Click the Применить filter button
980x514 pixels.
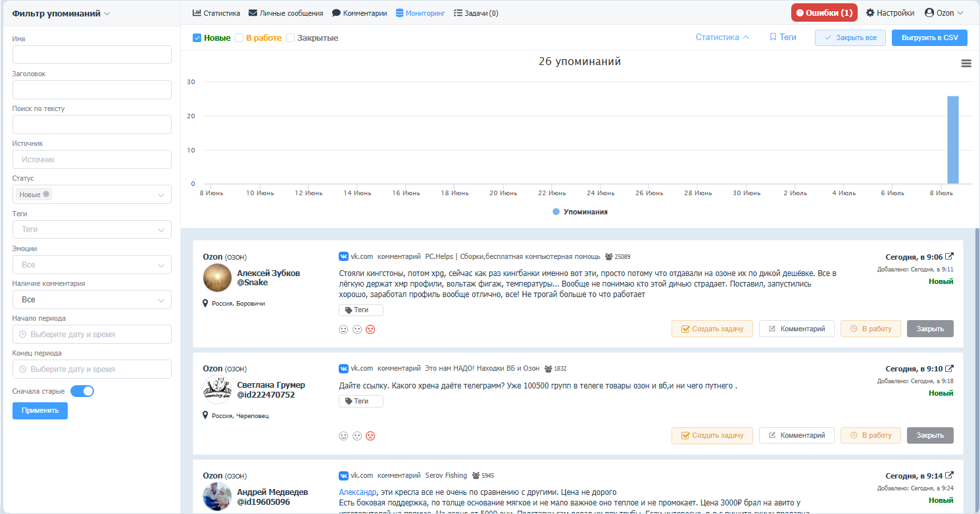[x=40, y=410]
